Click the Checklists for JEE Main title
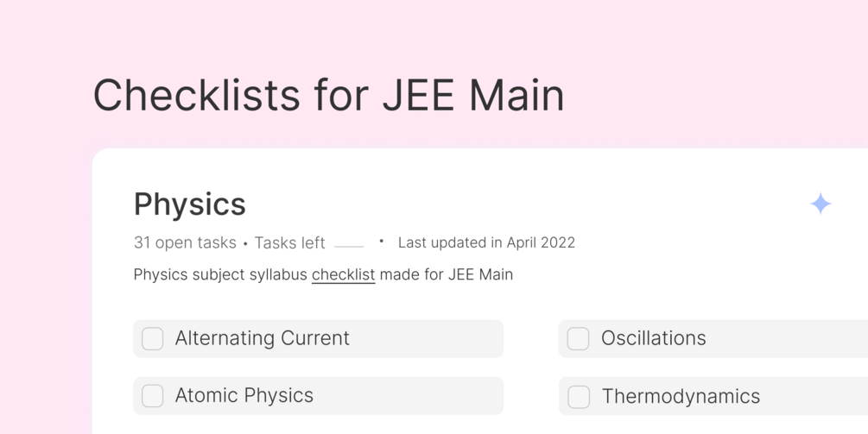 (328, 95)
